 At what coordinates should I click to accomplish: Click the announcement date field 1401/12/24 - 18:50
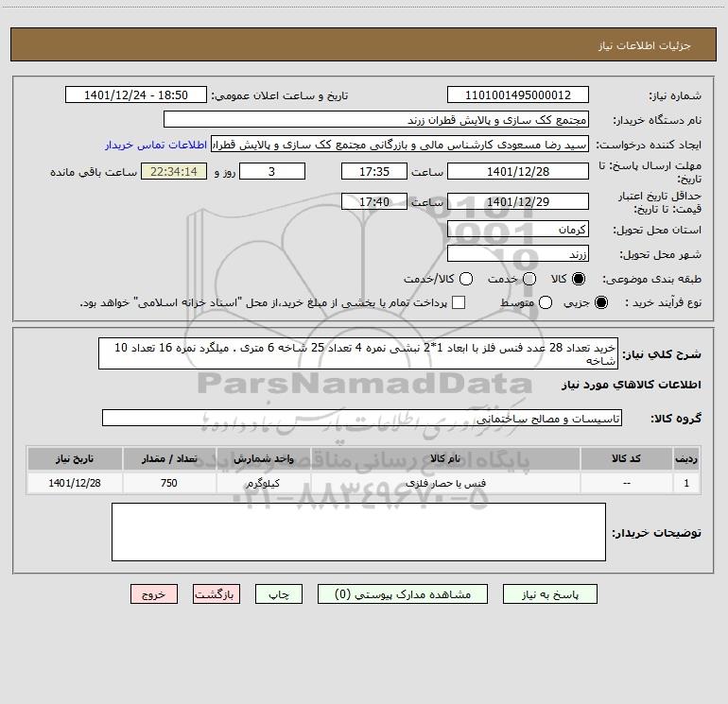pos(136,94)
